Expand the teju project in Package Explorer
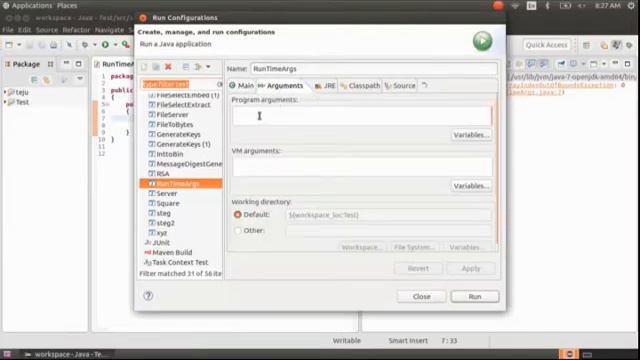 point(5,92)
